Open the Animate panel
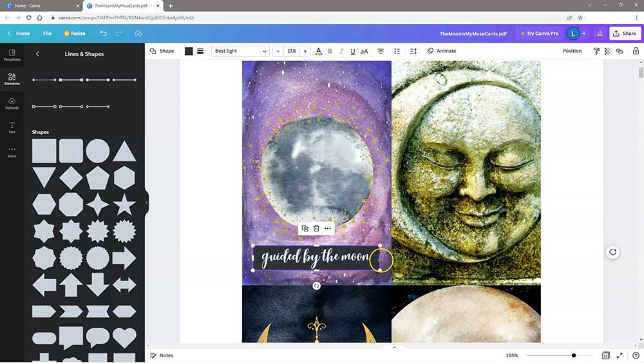The height and width of the screenshot is (363, 644). (442, 51)
